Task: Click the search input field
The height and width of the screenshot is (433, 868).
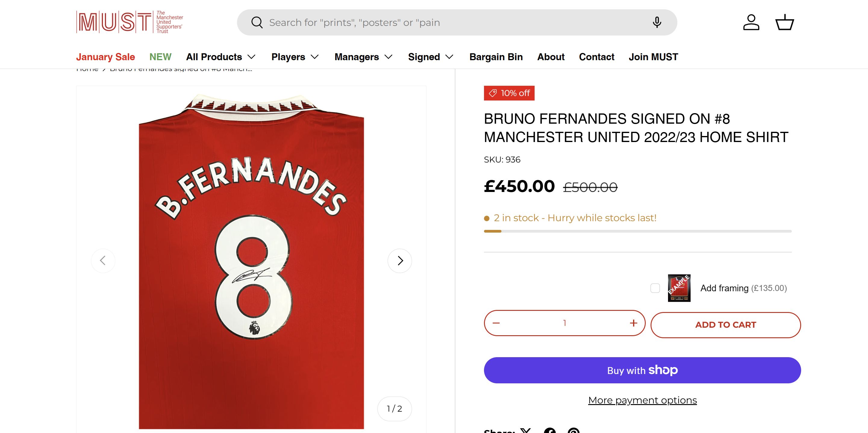Action: (438, 23)
